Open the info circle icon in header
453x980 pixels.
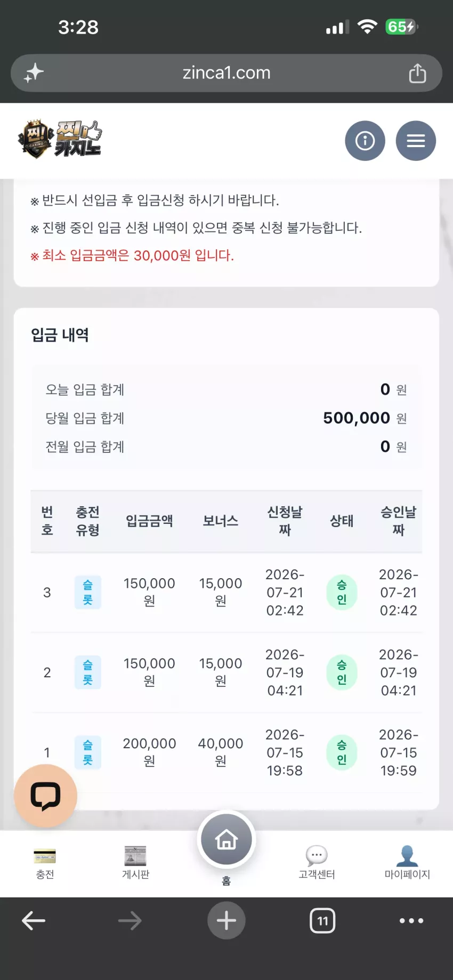[365, 141]
